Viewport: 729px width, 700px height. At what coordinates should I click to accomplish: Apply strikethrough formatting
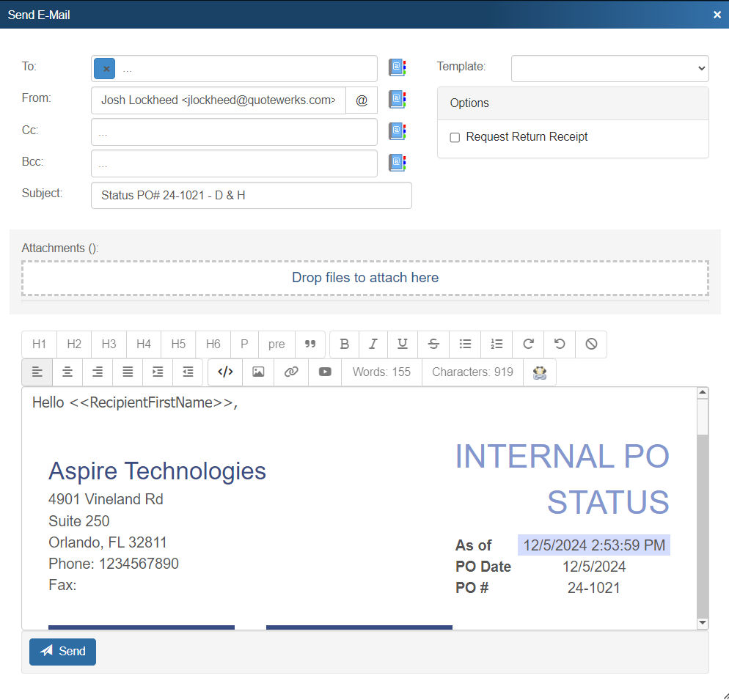coord(433,344)
